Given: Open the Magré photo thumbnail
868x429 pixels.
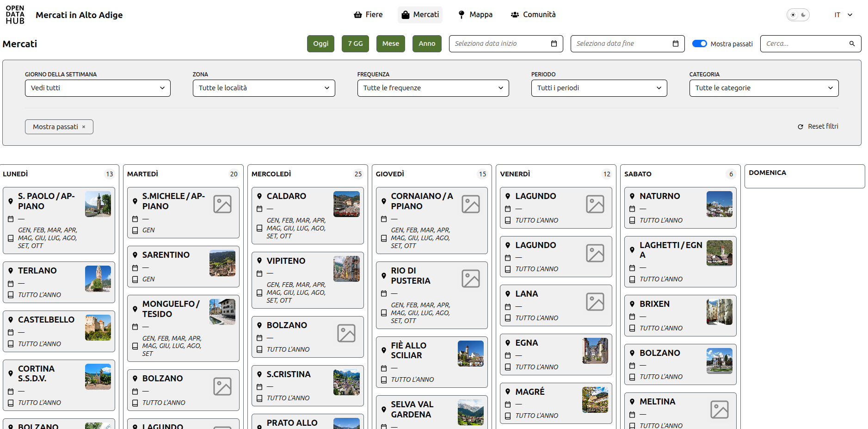Looking at the screenshot, I should point(595,400).
